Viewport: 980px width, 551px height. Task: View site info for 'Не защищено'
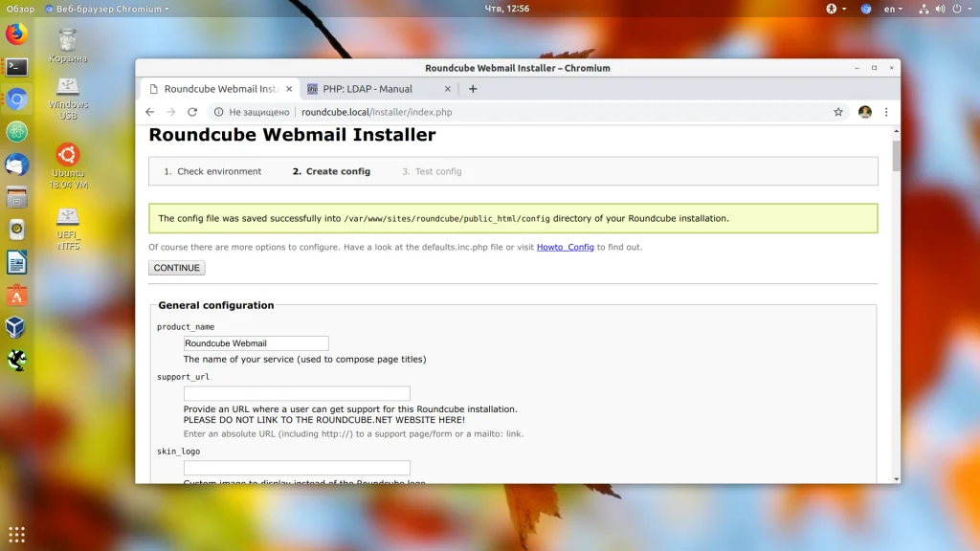pos(252,112)
